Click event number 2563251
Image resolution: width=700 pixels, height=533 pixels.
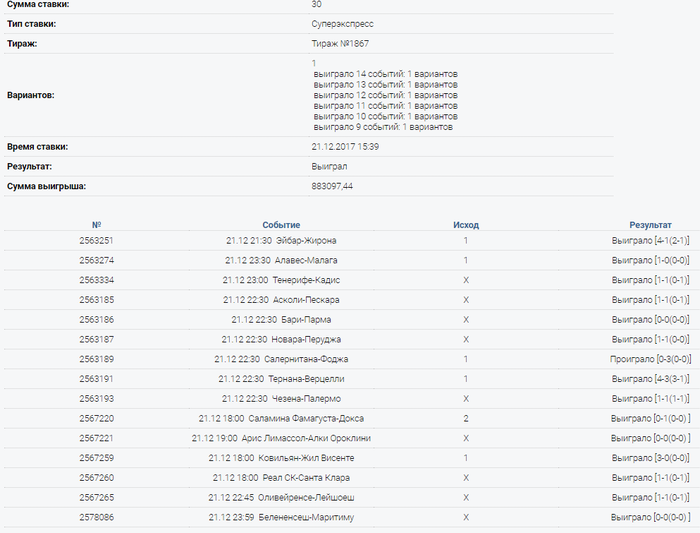coord(96,241)
